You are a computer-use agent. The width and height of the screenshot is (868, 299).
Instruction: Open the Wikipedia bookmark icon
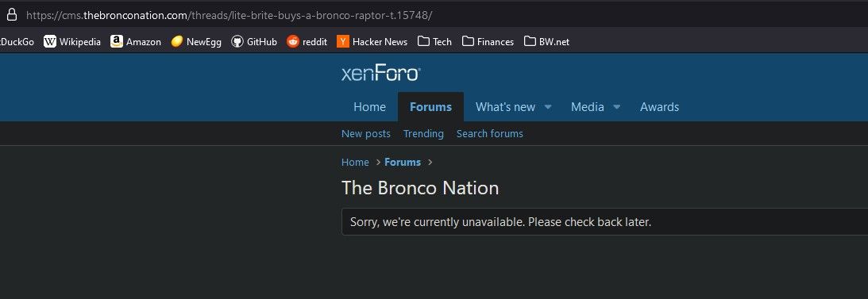pyautogui.click(x=50, y=41)
